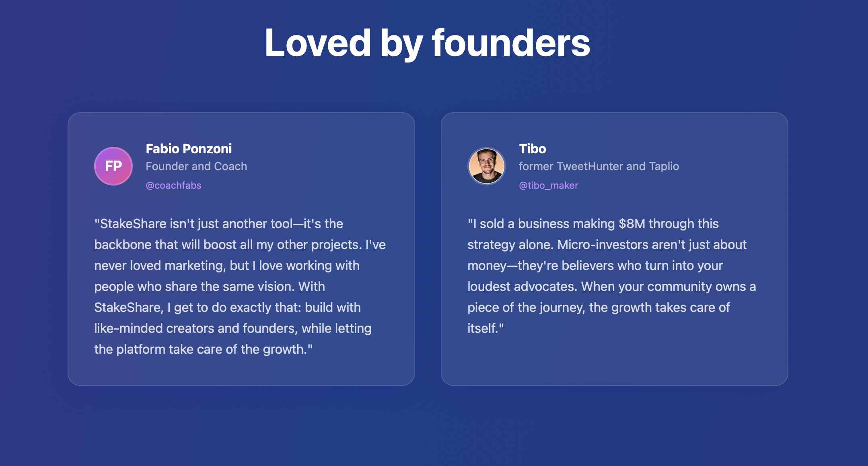Image resolution: width=868 pixels, height=466 pixels.
Task: Click Tibo's profile photo avatar
Action: coord(487,166)
